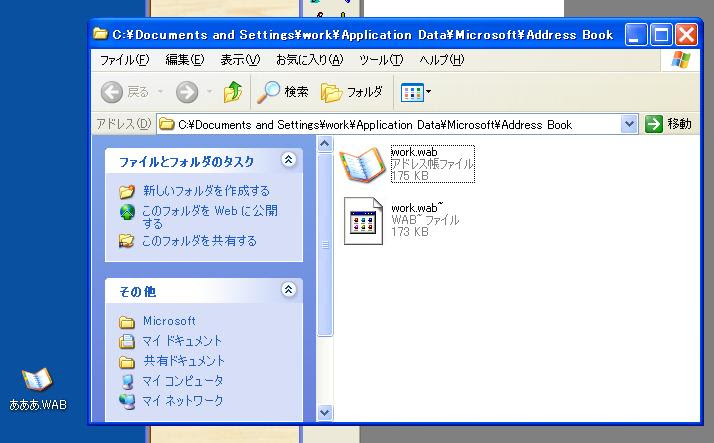Open the Microsoft folder link

coord(169,321)
